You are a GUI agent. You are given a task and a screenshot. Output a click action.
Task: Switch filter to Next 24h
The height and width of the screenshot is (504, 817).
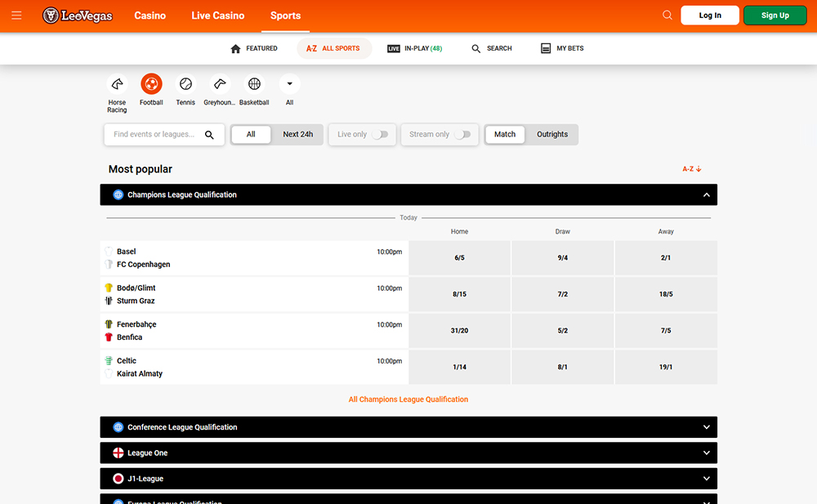297,135
